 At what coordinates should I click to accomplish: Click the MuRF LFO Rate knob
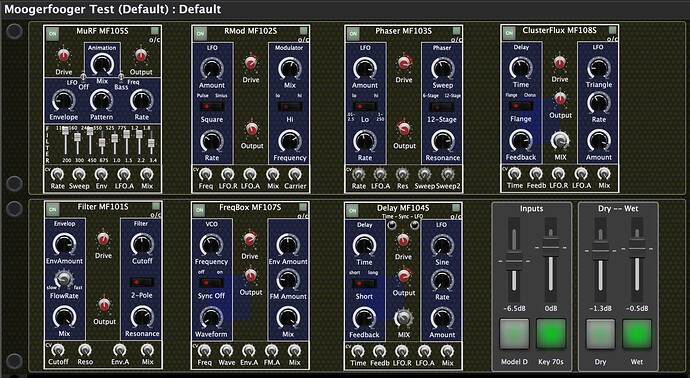[141, 100]
